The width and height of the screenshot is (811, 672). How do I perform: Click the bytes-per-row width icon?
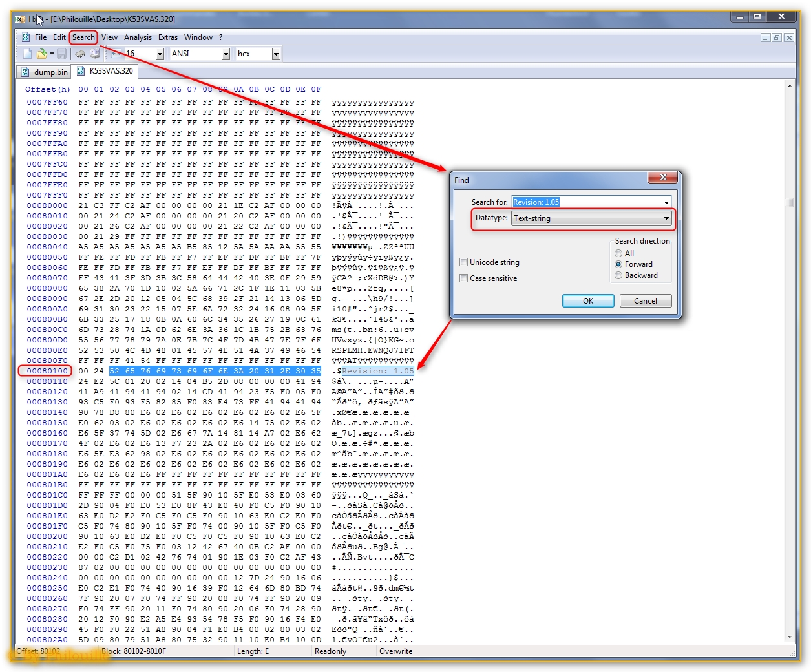click(116, 54)
